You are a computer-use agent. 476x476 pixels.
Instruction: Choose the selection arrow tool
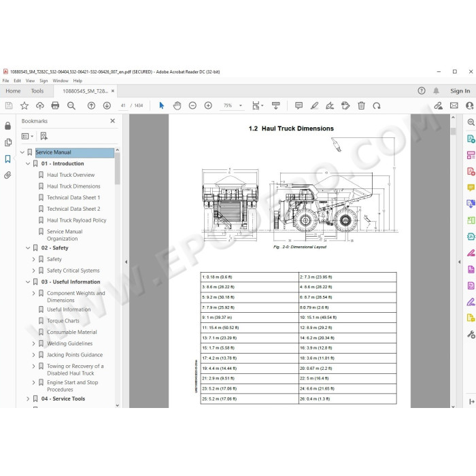click(162, 105)
